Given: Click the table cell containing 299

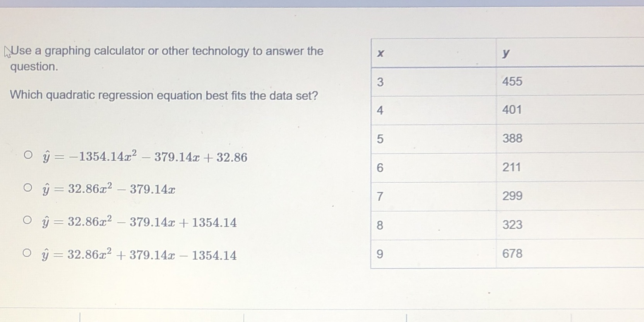Looking at the screenshot, I should [x=512, y=196].
